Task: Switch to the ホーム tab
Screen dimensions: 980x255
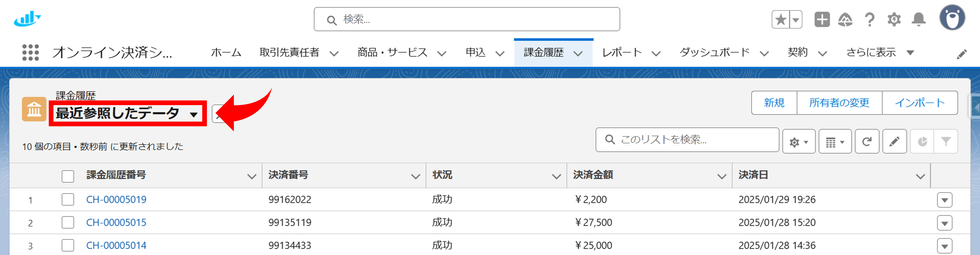Action: tap(226, 53)
